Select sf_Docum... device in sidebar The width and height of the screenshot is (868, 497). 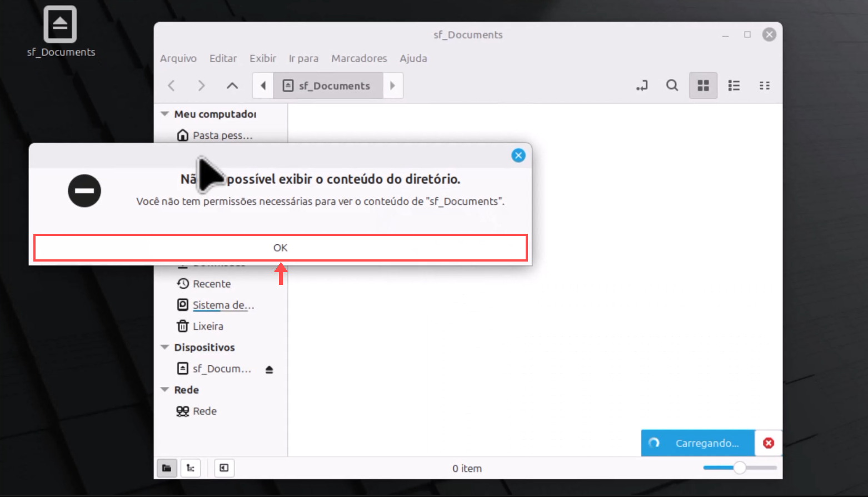(x=214, y=369)
